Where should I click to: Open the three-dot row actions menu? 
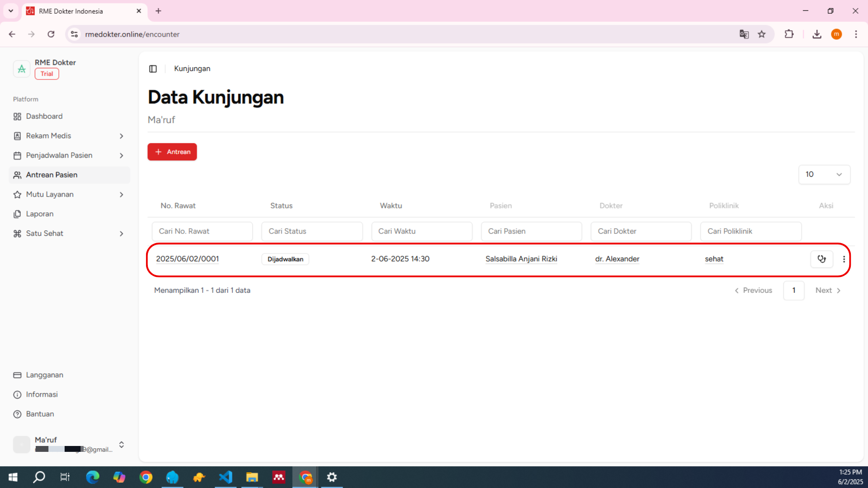point(844,259)
